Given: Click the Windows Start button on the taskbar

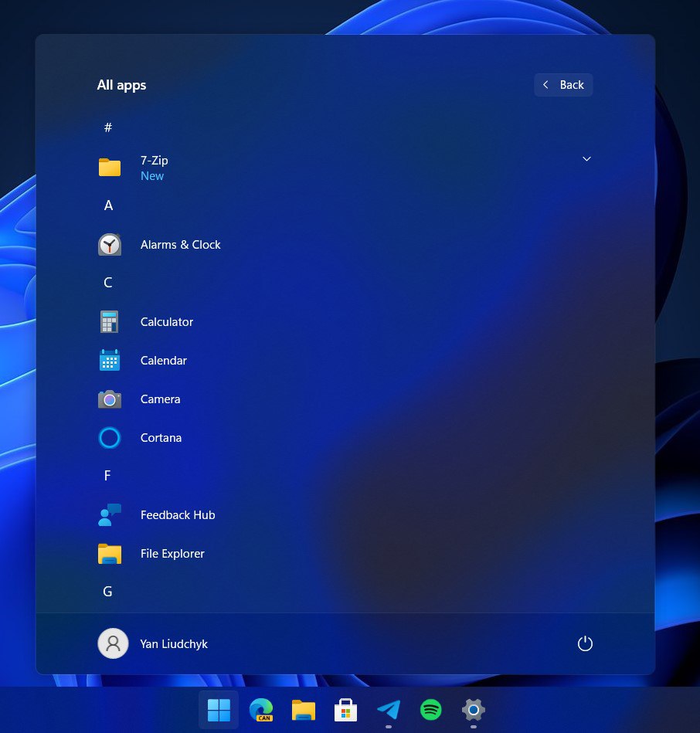Looking at the screenshot, I should tap(219, 710).
